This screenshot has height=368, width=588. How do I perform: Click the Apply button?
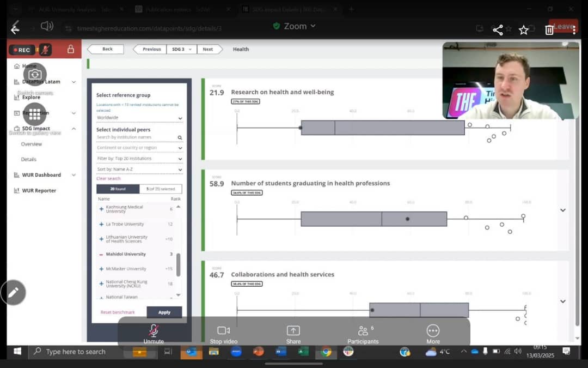(x=164, y=312)
